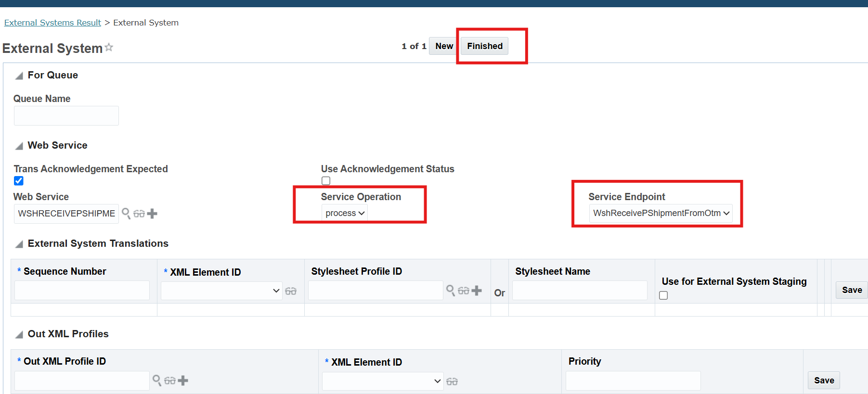Screen dimensions: 868x394
Task: Collapse Out XML Profiles section
Action: pos(19,334)
